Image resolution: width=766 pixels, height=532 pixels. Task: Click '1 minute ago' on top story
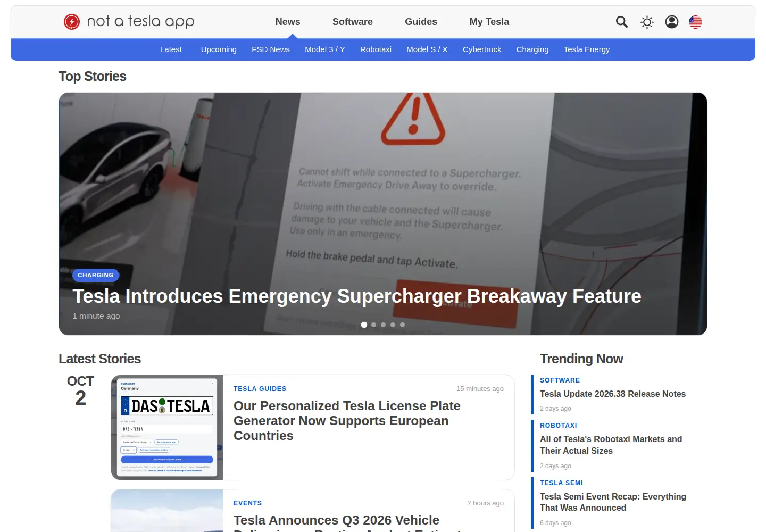point(96,316)
